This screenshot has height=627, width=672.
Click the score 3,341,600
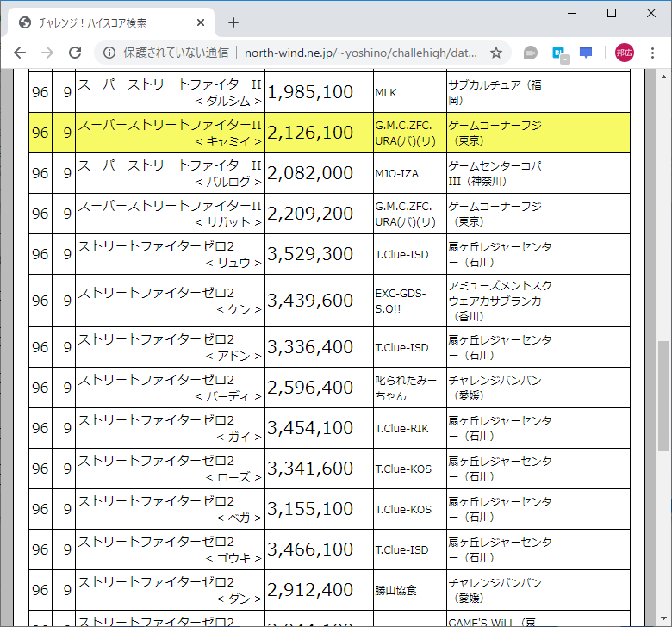(x=310, y=469)
